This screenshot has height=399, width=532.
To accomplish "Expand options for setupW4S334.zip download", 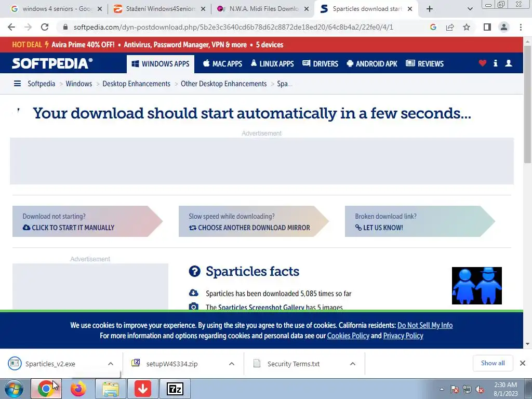I will coord(232,364).
